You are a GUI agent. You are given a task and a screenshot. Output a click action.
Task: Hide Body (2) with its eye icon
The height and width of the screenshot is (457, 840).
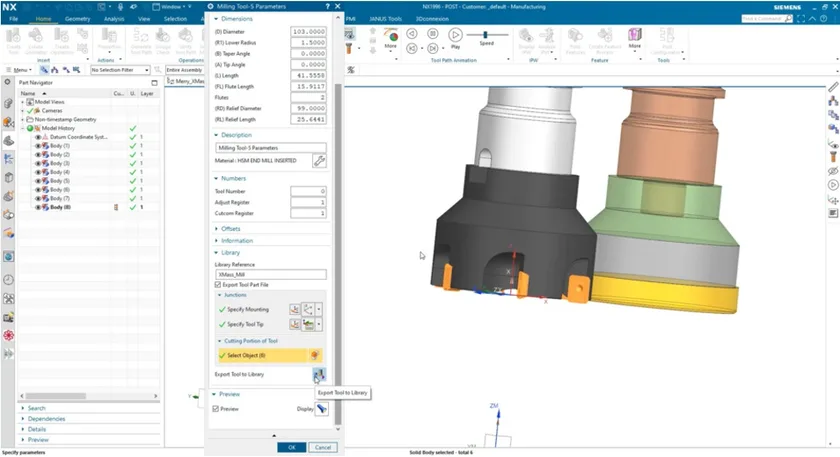(x=38, y=155)
